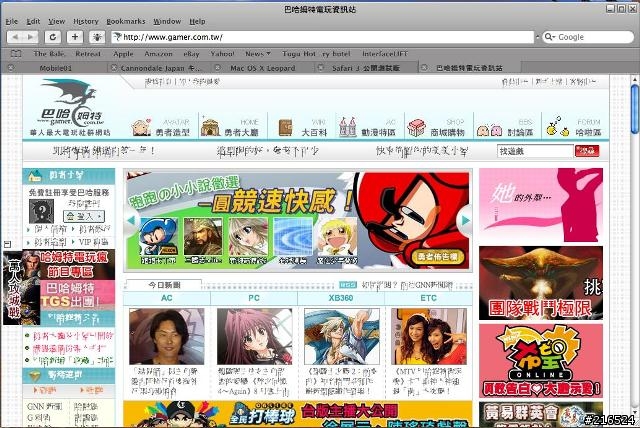Open the ONLINE game advertisement banner
The width and height of the screenshot is (640, 428).
(541, 361)
